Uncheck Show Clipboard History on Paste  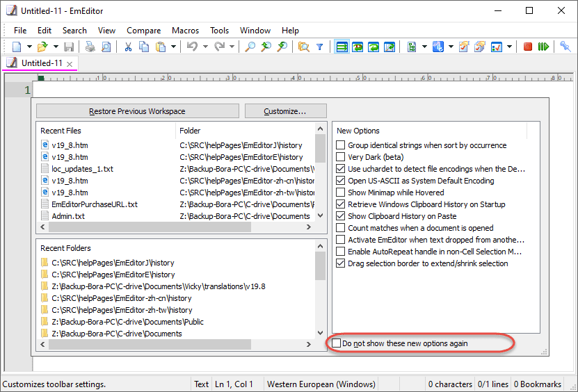(341, 216)
